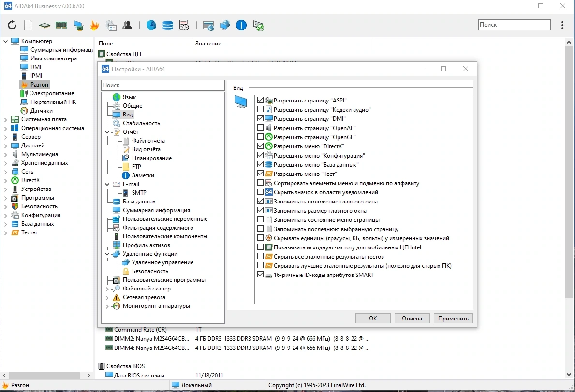Select Общие in settings tree
Screen dimensions: 575x392
[133, 106]
